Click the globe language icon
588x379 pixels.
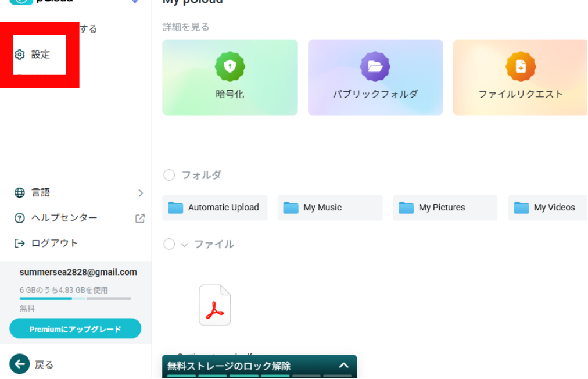(x=20, y=193)
